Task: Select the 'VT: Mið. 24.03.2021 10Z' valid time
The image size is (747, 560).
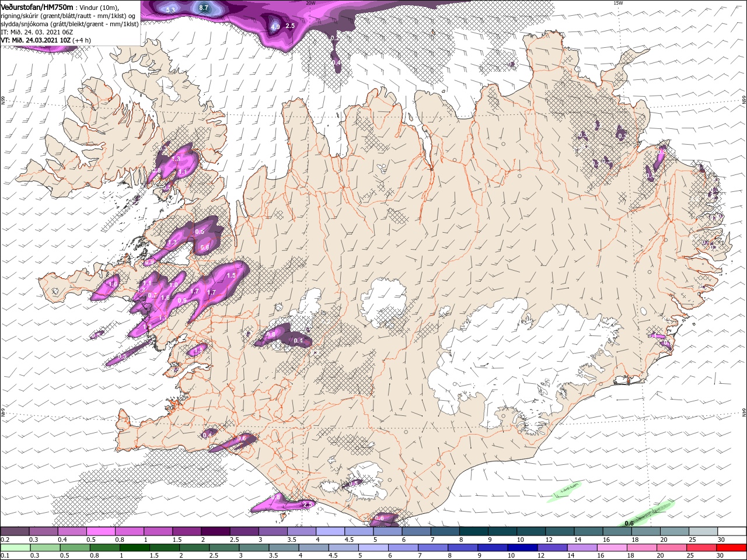Action: [x=36, y=40]
